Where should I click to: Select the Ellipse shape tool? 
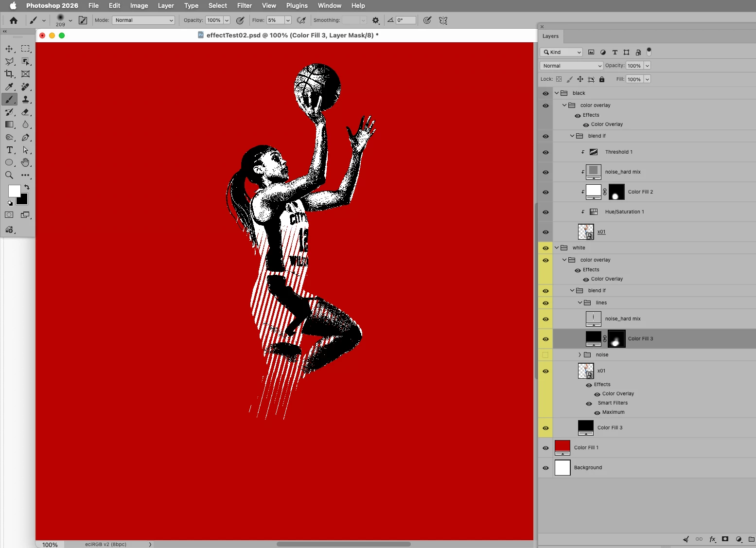tap(9, 162)
